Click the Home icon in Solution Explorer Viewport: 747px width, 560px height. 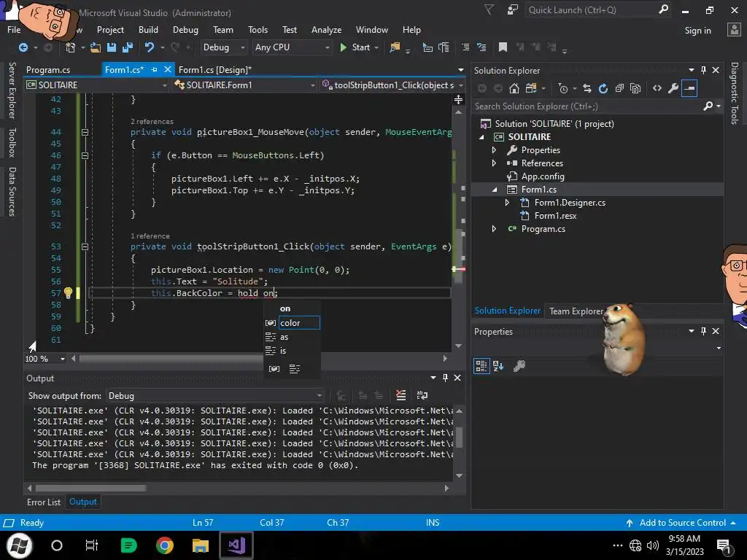click(514, 88)
